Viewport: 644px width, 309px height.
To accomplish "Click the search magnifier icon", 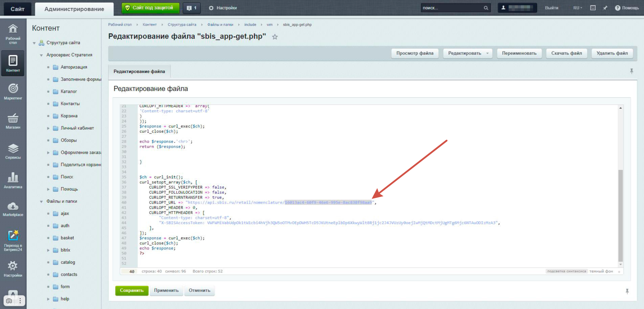I will (486, 8).
